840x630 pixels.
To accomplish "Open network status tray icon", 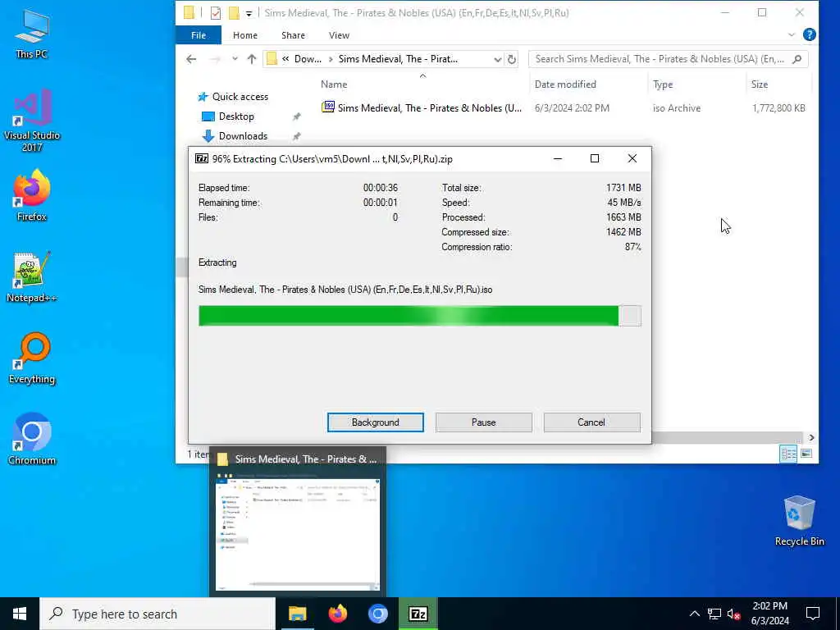I will 714,614.
